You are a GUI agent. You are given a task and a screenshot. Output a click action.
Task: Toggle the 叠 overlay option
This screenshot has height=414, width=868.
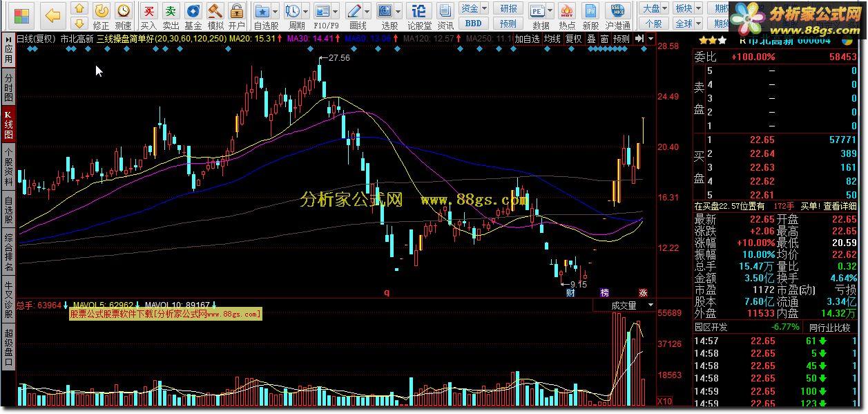[x=591, y=39]
